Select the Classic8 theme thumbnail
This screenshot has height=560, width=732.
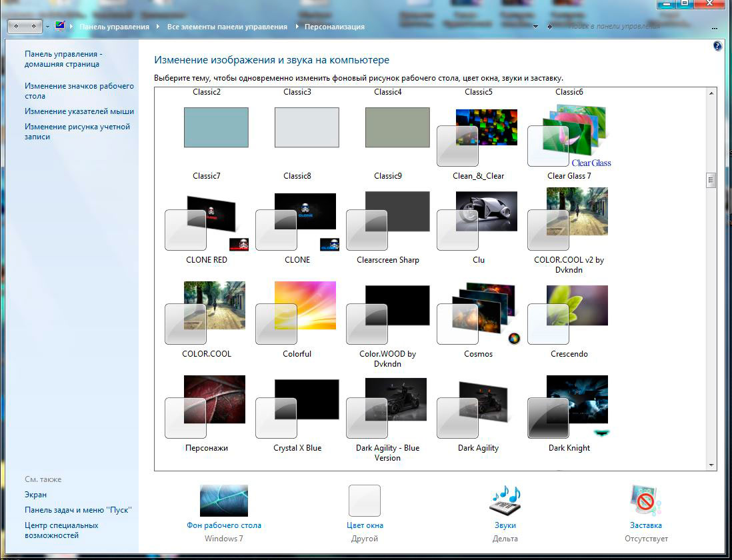coord(307,127)
